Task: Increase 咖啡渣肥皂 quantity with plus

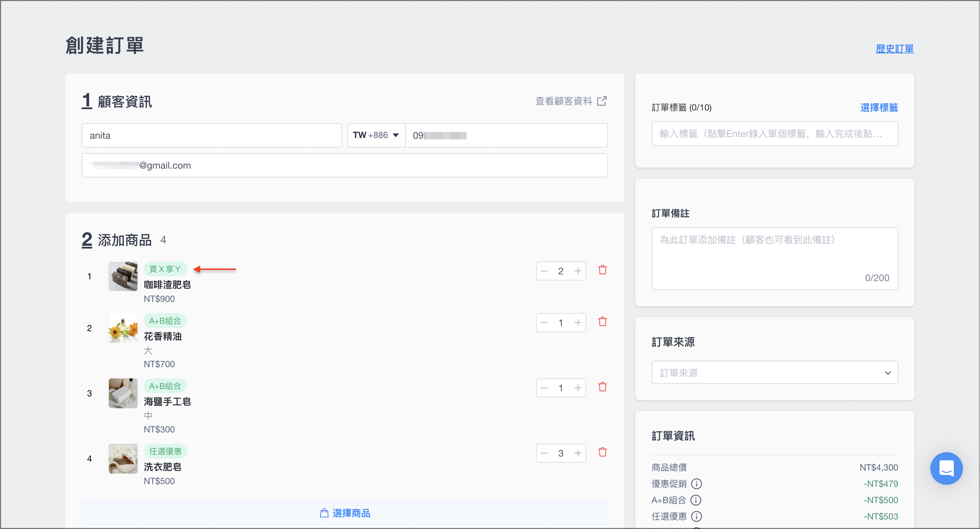Action: (x=578, y=271)
